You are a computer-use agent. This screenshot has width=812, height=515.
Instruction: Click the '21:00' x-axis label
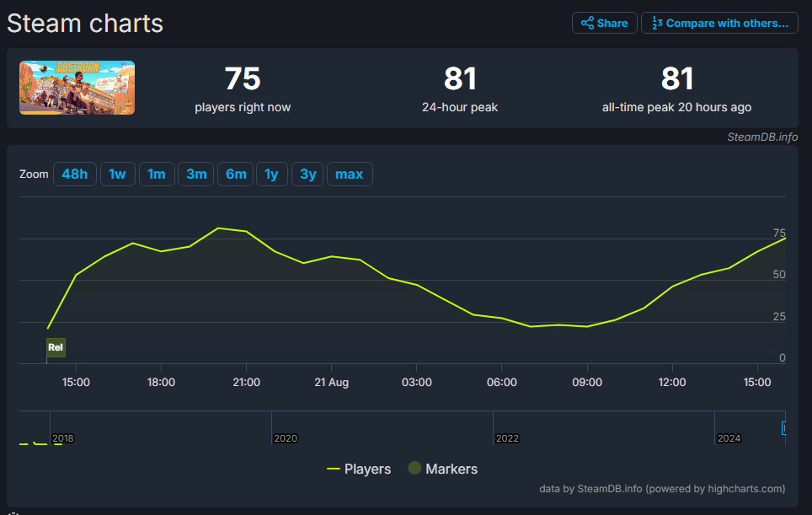(x=247, y=383)
